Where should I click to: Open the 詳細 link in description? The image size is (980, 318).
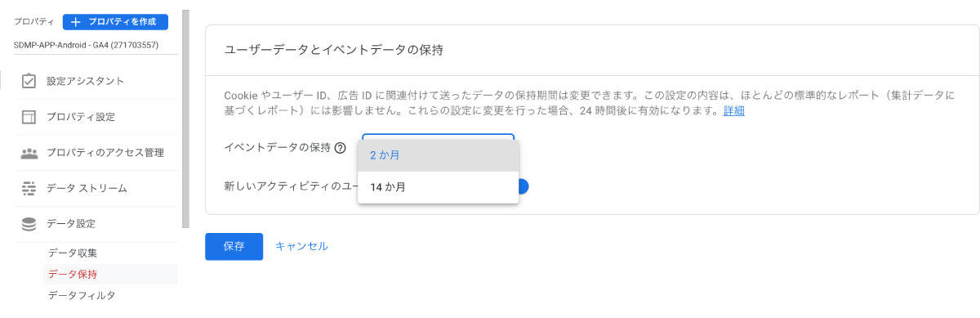point(733,111)
